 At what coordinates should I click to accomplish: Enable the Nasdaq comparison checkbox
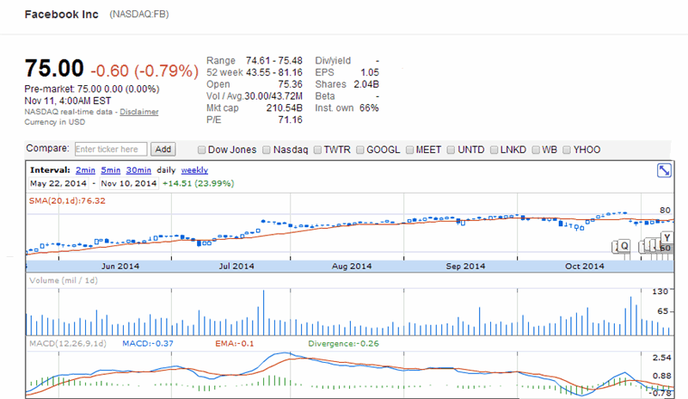point(266,150)
